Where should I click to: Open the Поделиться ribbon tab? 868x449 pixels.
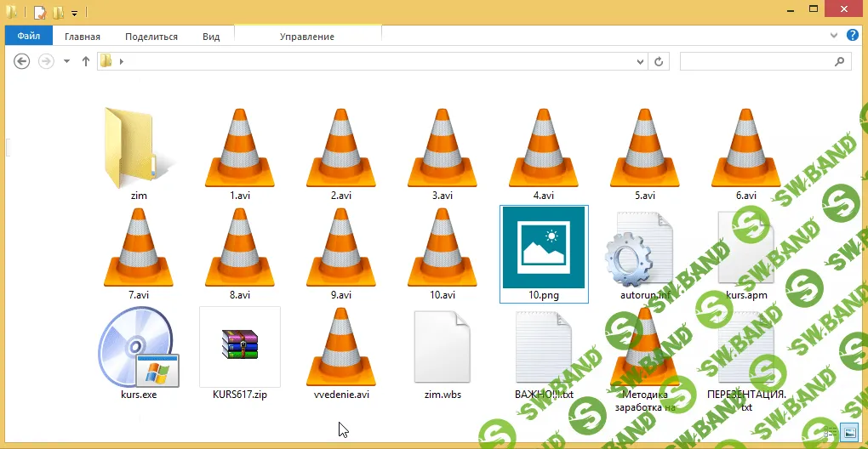coord(151,37)
